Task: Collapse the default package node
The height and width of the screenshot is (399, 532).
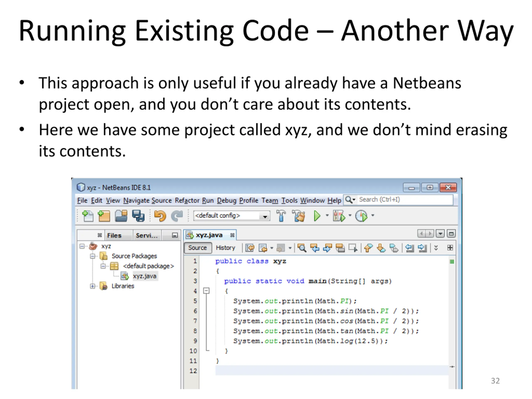Action: click(103, 266)
